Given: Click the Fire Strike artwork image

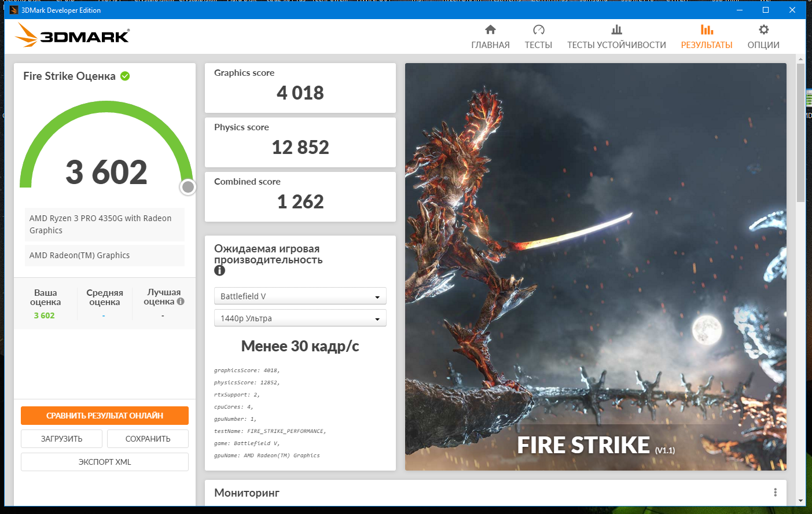Looking at the screenshot, I should (596, 266).
